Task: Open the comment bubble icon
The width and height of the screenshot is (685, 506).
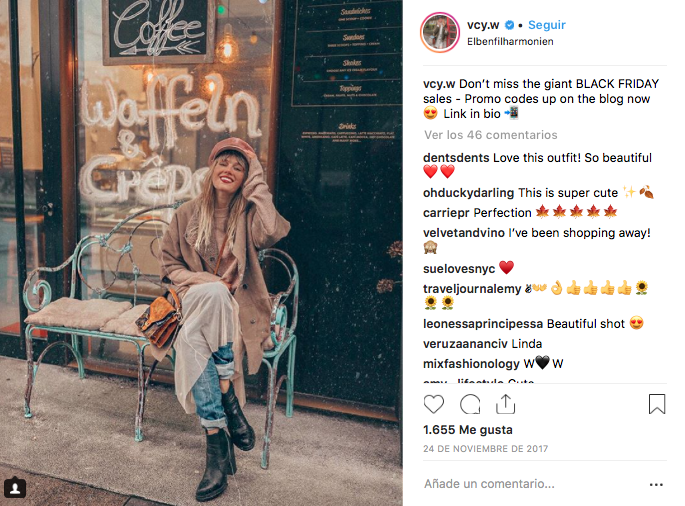Action: pos(470,404)
